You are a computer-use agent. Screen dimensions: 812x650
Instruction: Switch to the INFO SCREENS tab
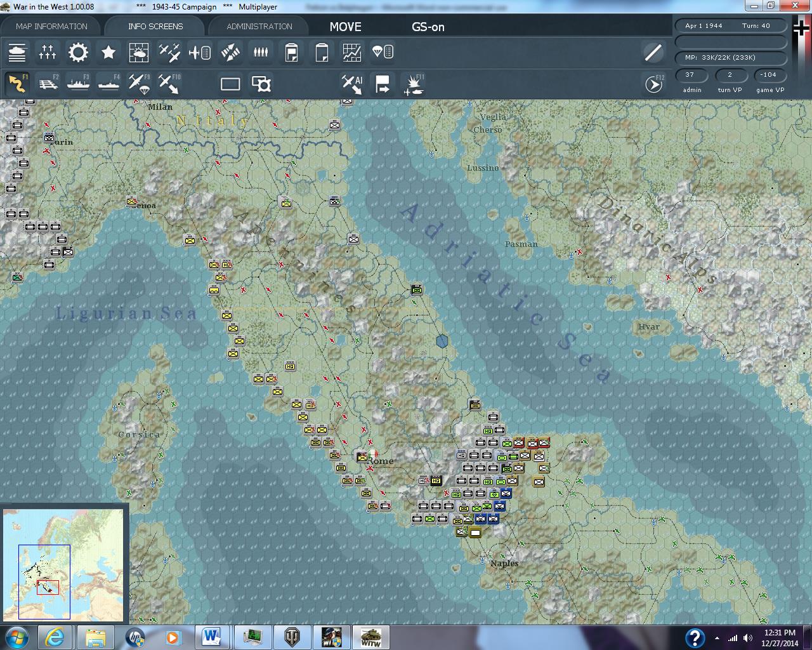tap(155, 26)
